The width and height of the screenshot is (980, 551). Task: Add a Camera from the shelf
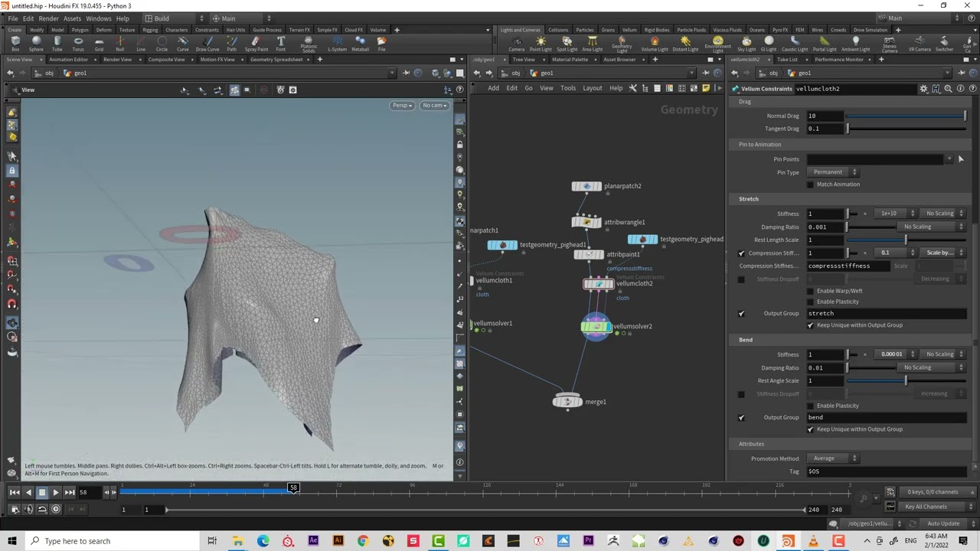coord(517,44)
